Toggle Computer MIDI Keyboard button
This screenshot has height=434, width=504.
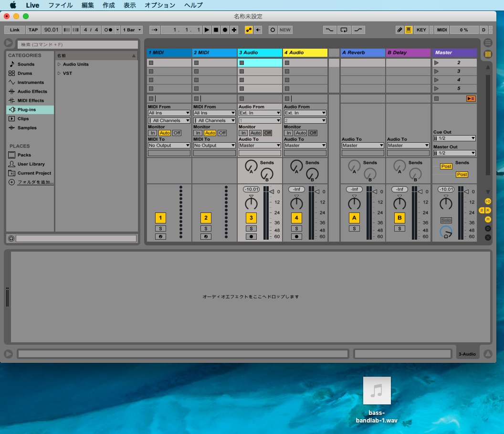pos(409,30)
